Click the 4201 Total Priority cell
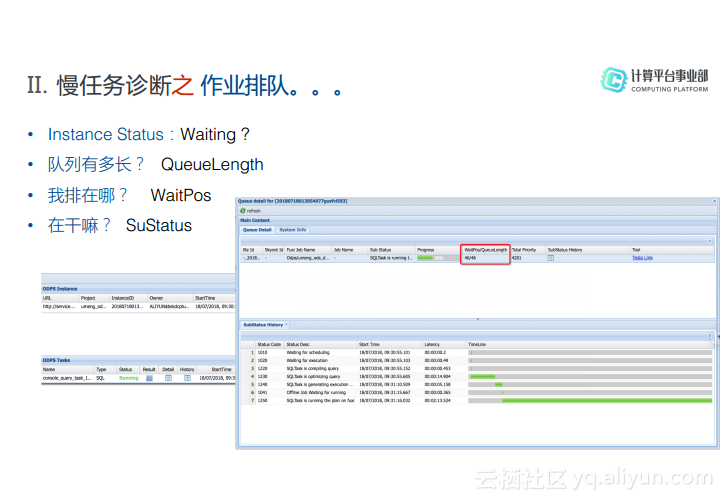This screenshot has height=501, width=724. [x=528, y=258]
